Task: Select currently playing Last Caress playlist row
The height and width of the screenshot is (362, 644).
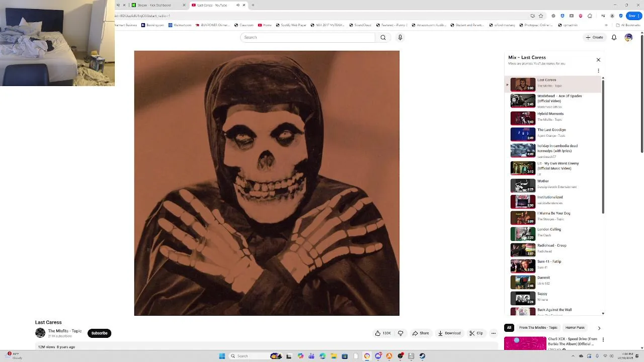Action: (x=553, y=84)
